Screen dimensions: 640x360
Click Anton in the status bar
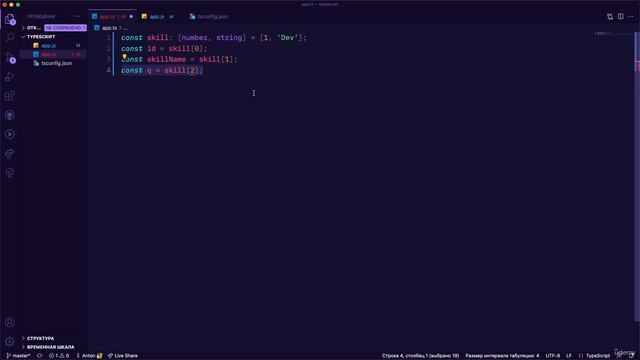tap(89, 356)
